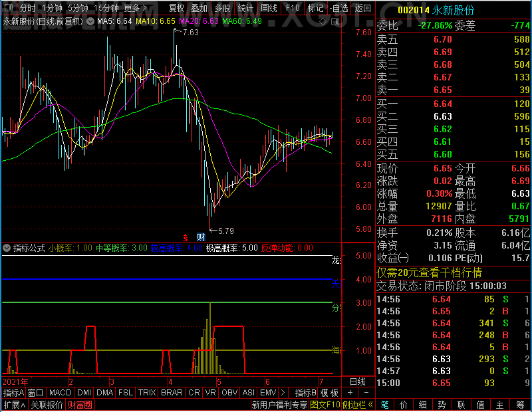The image size is (532, 412).
Task: Select 指标B indicator group
Action: (306, 393)
